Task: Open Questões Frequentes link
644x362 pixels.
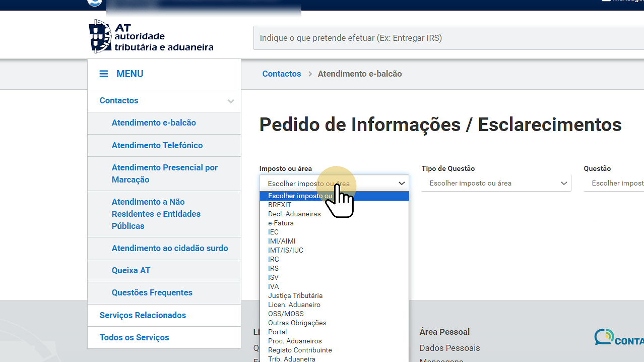Action: 152,293
